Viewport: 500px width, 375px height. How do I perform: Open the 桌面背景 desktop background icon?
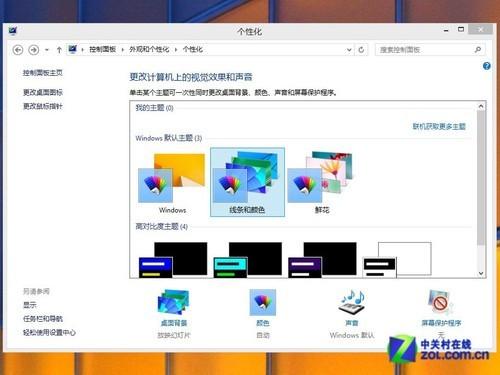(x=174, y=303)
